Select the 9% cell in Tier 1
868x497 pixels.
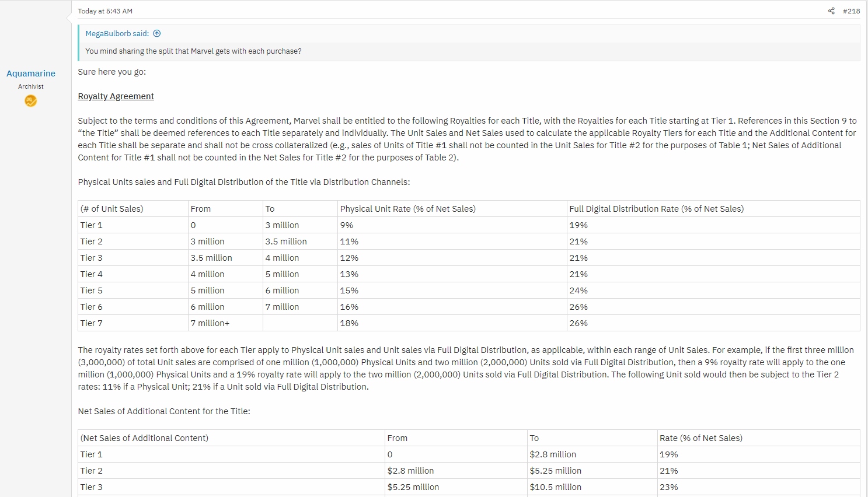pos(347,225)
